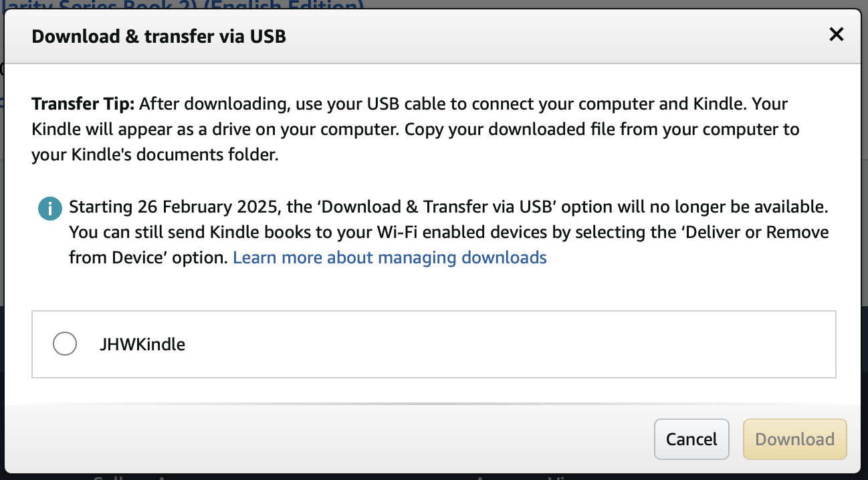Cancel the USB transfer dialog
Viewport: 868px width, 480px height.
click(691, 439)
